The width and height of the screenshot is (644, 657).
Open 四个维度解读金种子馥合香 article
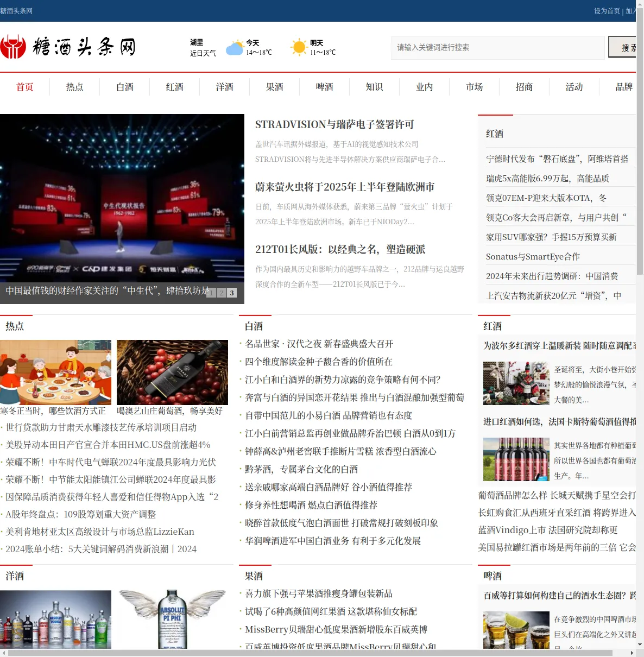click(x=318, y=362)
